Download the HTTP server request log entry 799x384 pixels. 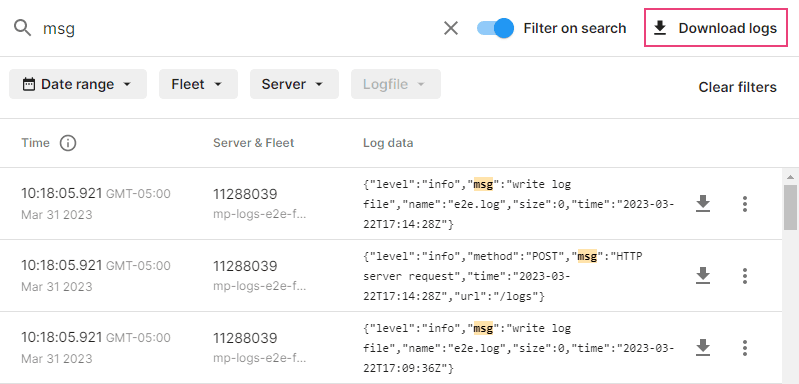(703, 276)
